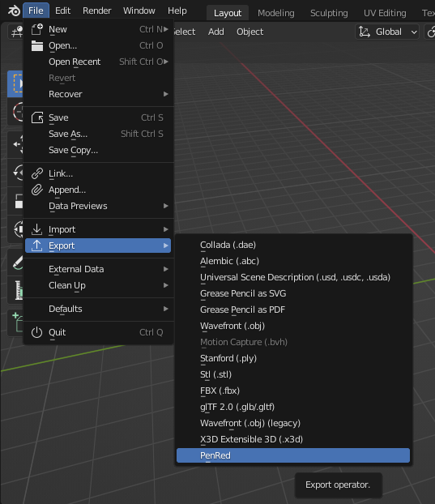Export as FBX (.fbx)
The image size is (435, 504).
pos(293,391)
